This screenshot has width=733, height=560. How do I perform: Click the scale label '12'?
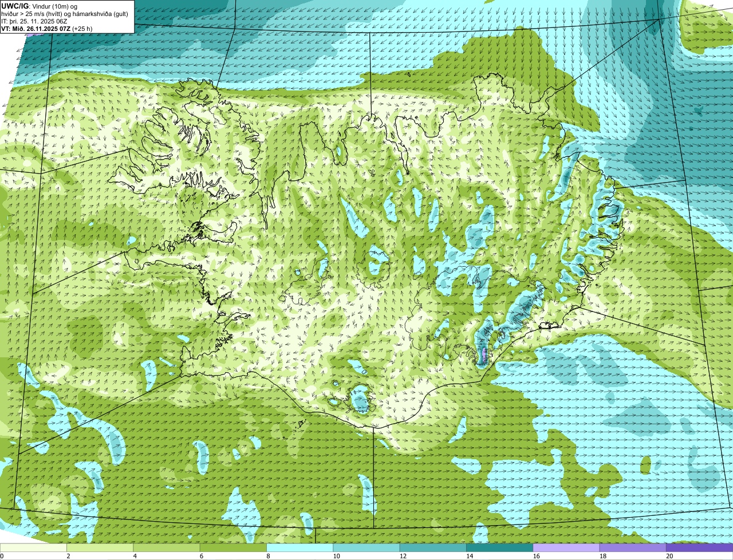403,556
